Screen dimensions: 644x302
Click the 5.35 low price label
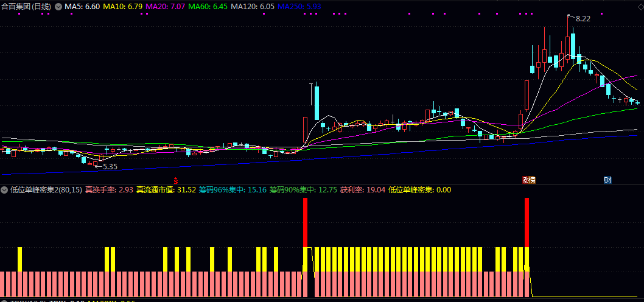pos(110,167)
